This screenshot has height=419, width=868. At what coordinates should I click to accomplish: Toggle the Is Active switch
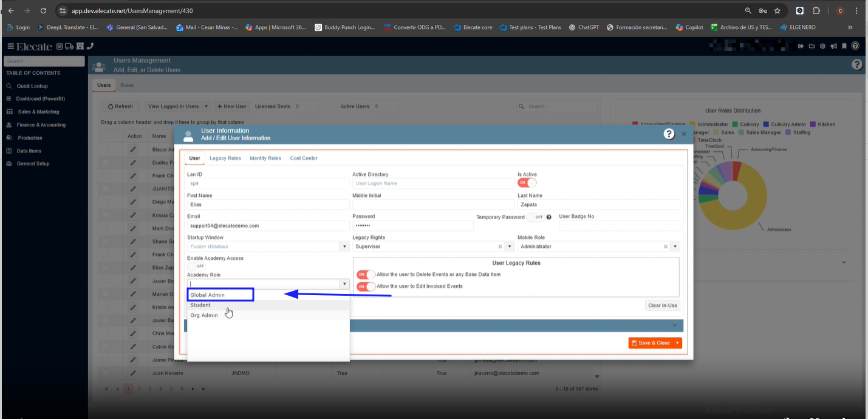[527, 183]
